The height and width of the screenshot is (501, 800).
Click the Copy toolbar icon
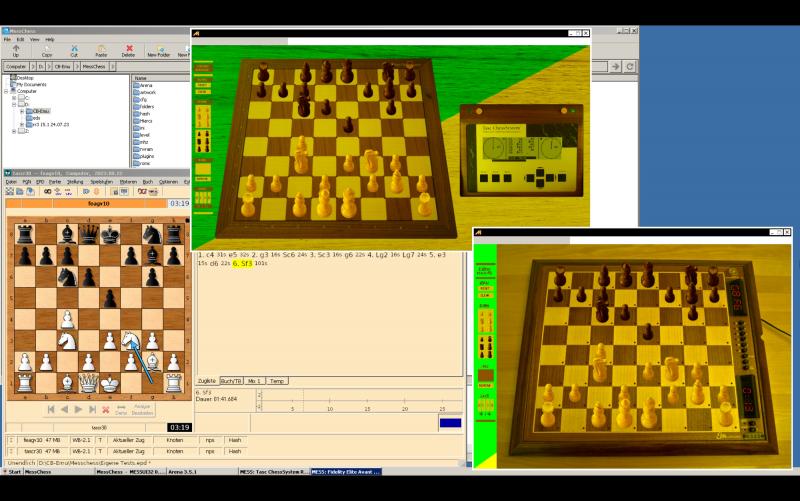coord(47,49)
